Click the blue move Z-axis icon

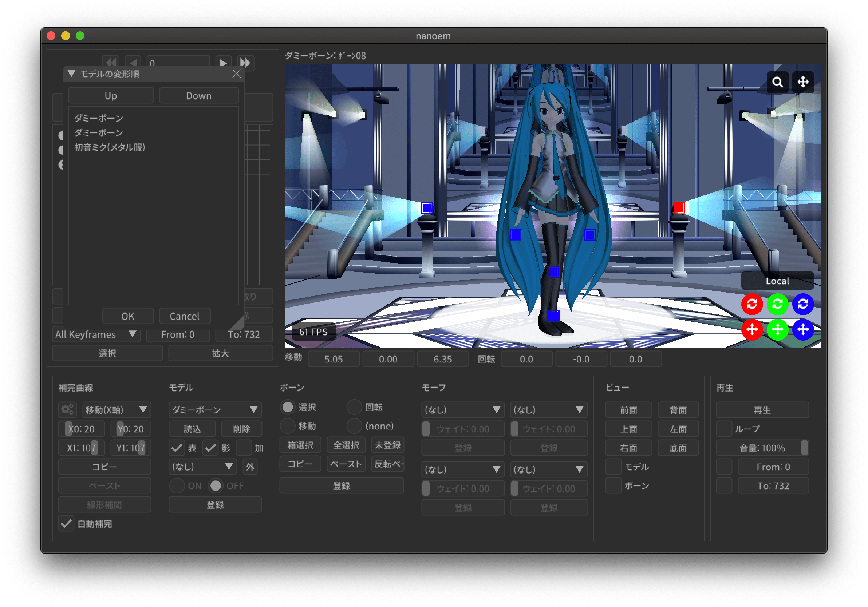click(x=802, y=330)
